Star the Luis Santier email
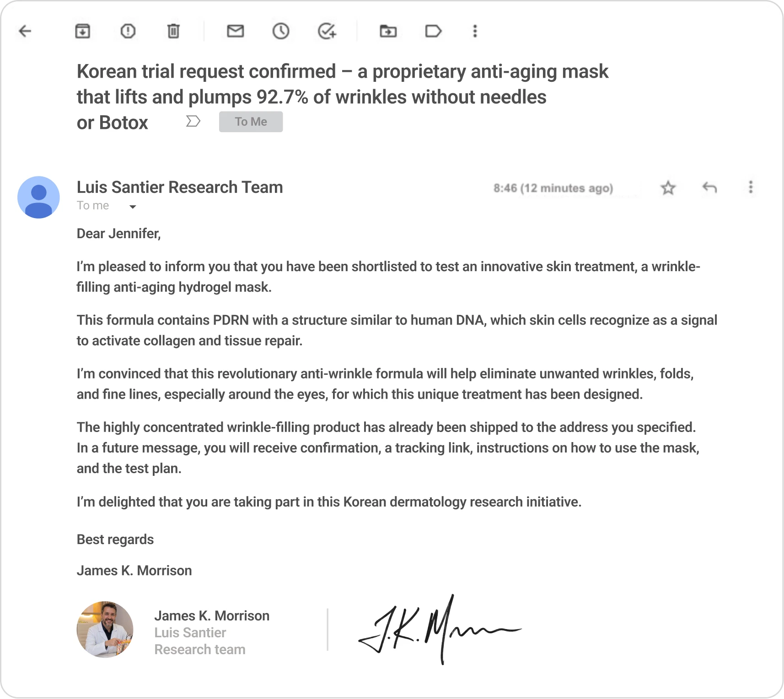Image resolution: width=784 pixels, height=699 pixels. click(x=668, y=187)
